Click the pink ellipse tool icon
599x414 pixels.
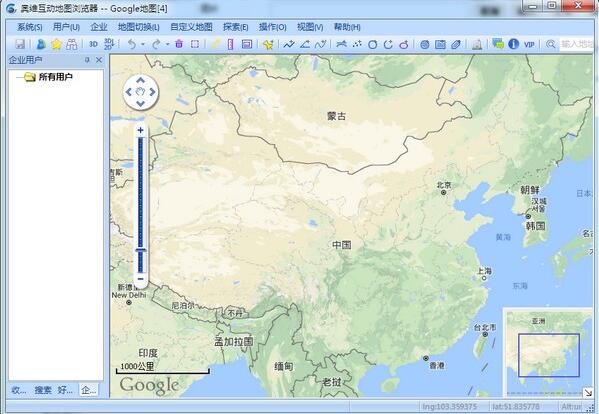tap(404, 45)
